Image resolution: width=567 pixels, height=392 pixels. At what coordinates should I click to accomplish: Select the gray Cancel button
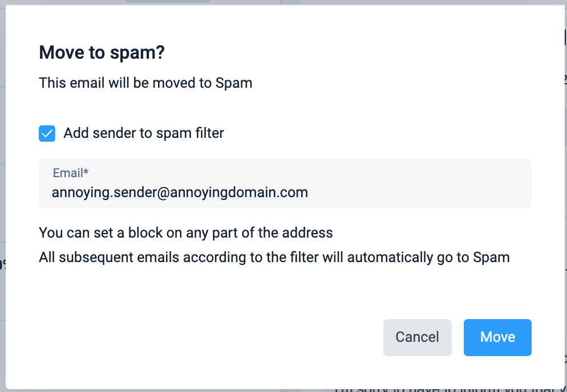(x=417, y=337)
